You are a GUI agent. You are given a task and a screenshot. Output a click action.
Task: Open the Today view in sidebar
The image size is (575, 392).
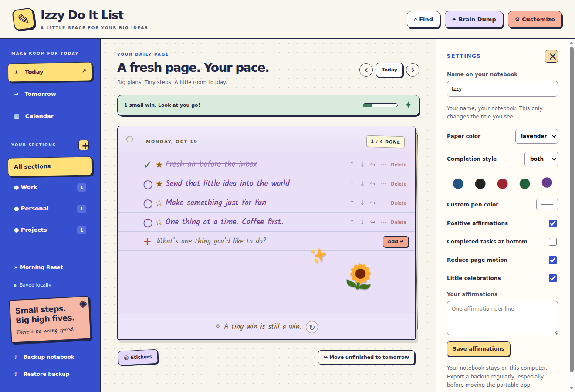point(50,72)
